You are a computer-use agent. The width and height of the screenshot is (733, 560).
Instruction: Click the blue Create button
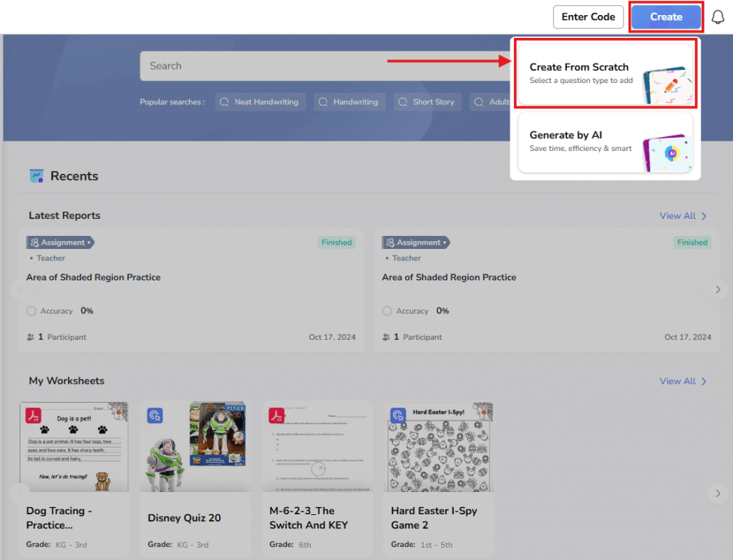click(666, 17)
